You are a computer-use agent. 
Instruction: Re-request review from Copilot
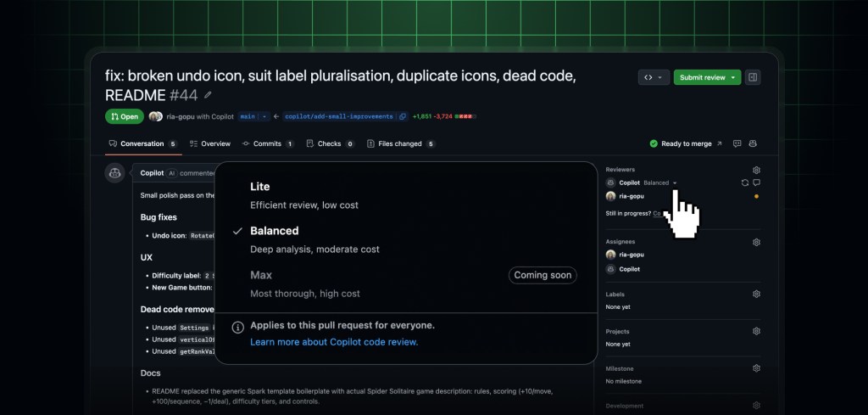coord(744,182)
